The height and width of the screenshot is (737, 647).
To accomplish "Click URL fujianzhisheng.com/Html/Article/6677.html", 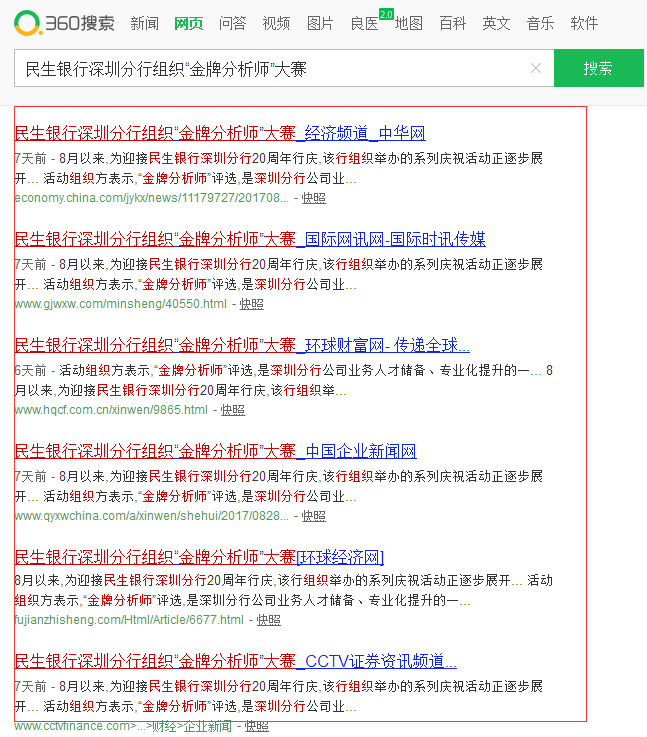I will pos(129,620).
